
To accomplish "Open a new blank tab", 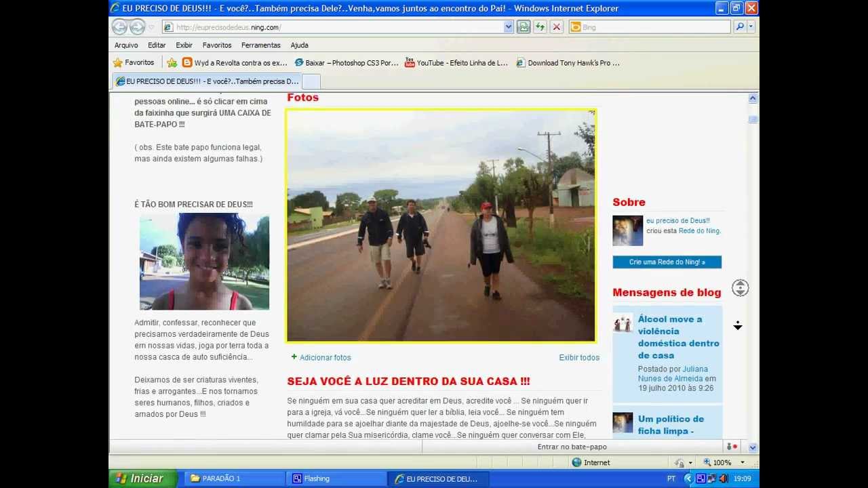I will (x=311, y=81).
